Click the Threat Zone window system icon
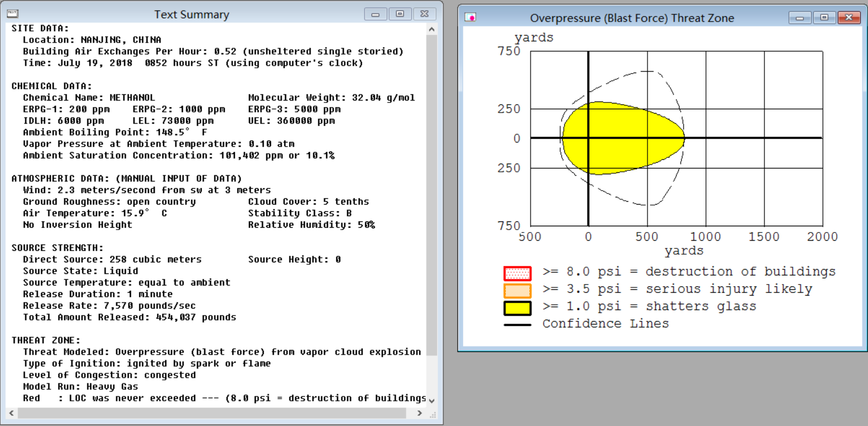868x426 pixels. [470, 18]
